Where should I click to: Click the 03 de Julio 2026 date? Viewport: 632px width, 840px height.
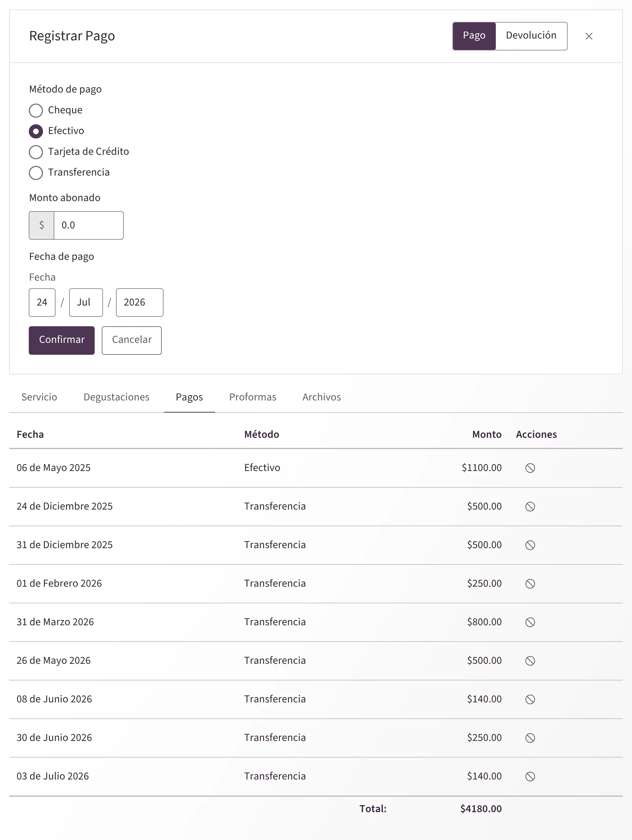pos(53,776)
